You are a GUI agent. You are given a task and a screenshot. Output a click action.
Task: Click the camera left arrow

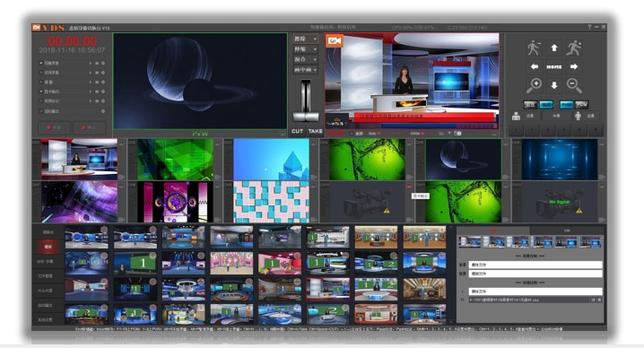pos(535,66)
